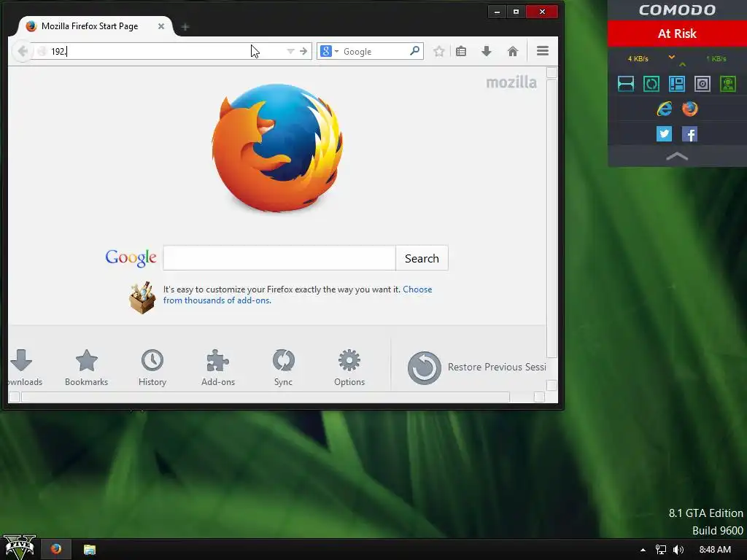
Task: Click the horizontal scrollbar of the Firefox page
Action: 266,397
